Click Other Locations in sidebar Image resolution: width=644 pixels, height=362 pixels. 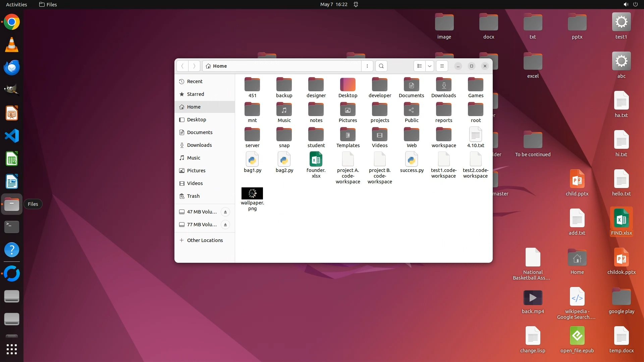(x=205, y=240)
